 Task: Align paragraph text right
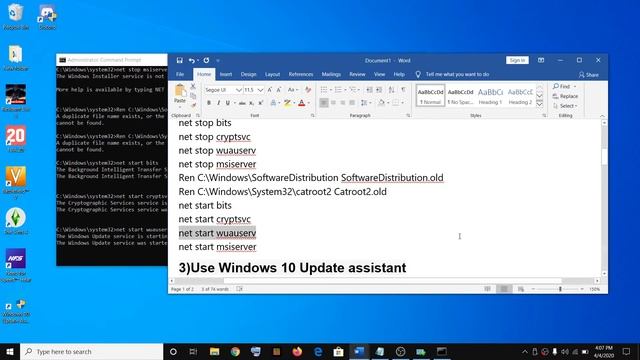tap(343, 103)
